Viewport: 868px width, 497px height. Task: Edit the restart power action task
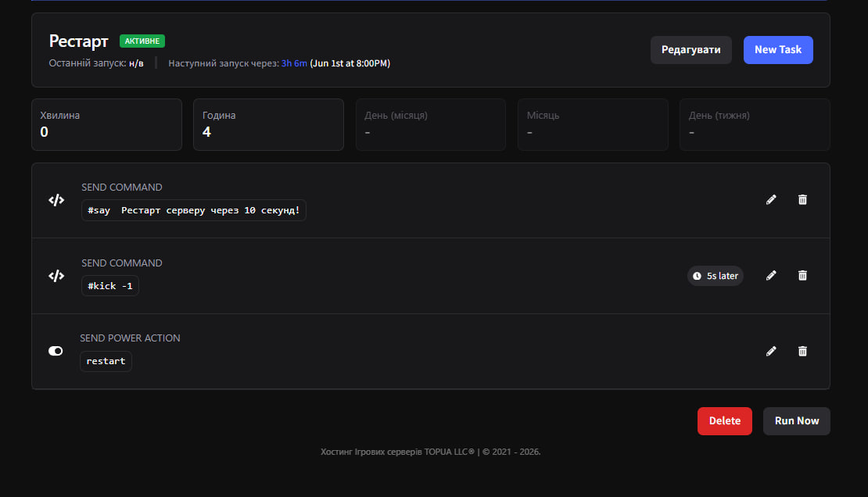[771, 352]
